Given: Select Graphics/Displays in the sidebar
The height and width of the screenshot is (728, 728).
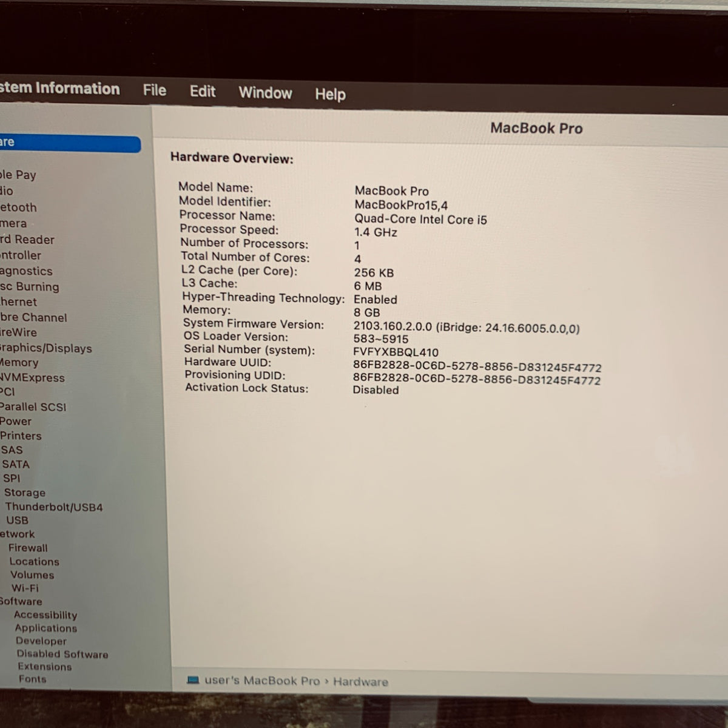Looking at the screenshot, I should (x=45, y=348).
